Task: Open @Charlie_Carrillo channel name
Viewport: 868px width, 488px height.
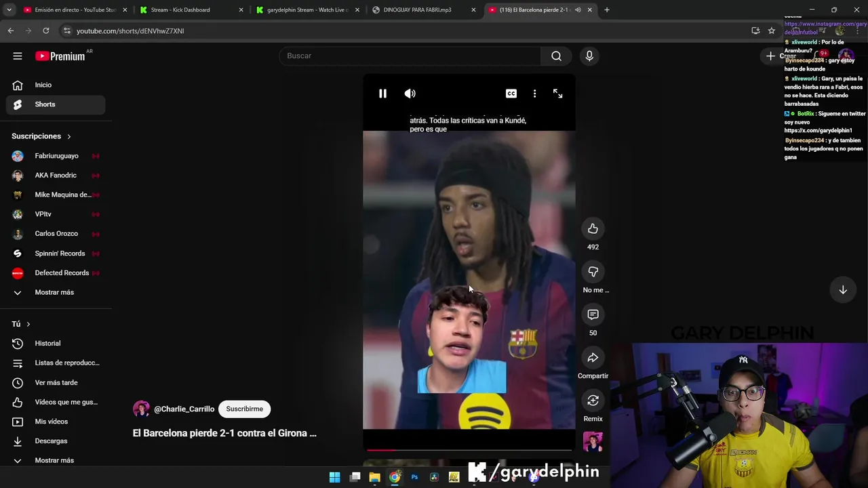Action: [x=184, y=409]
